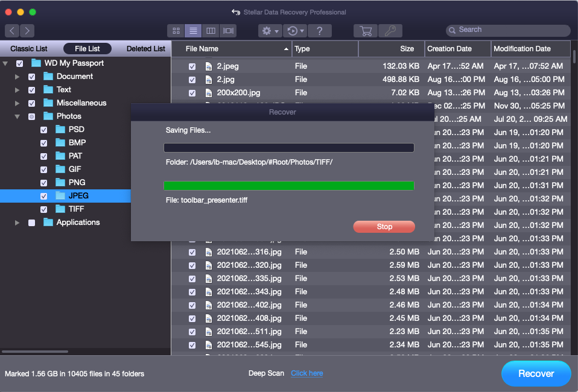
Task: Uncheck the 2.jpeg file checkbox
Action: [192, 66]
